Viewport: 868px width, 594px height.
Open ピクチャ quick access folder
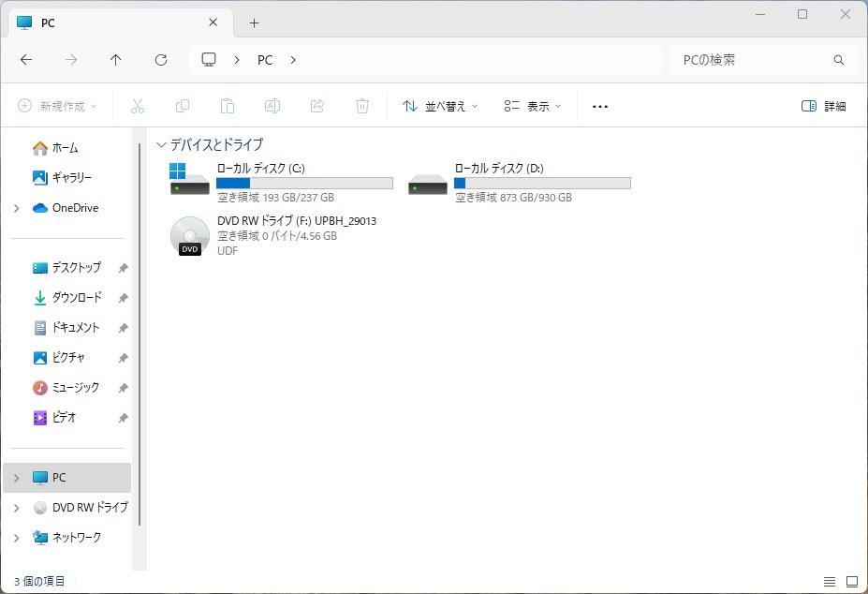pyautogui.click(x=59, y=357)
